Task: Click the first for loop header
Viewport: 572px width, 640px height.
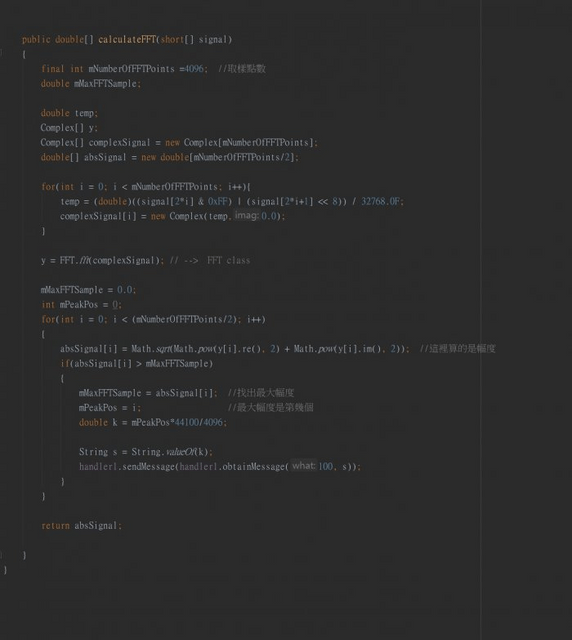Action: 146,187
